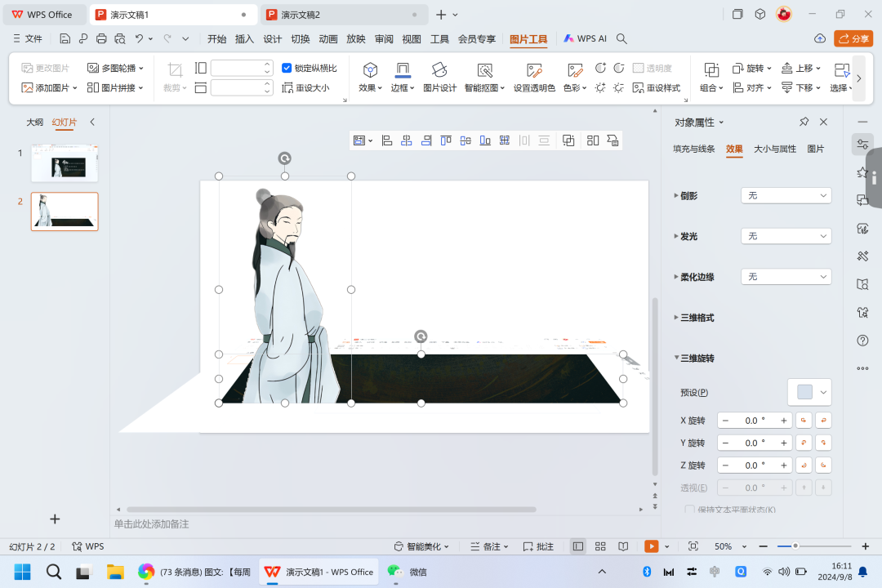Click the orange 分享 share button
The width and height of the screenshot is (882, 588).
(x=853, y=39)
